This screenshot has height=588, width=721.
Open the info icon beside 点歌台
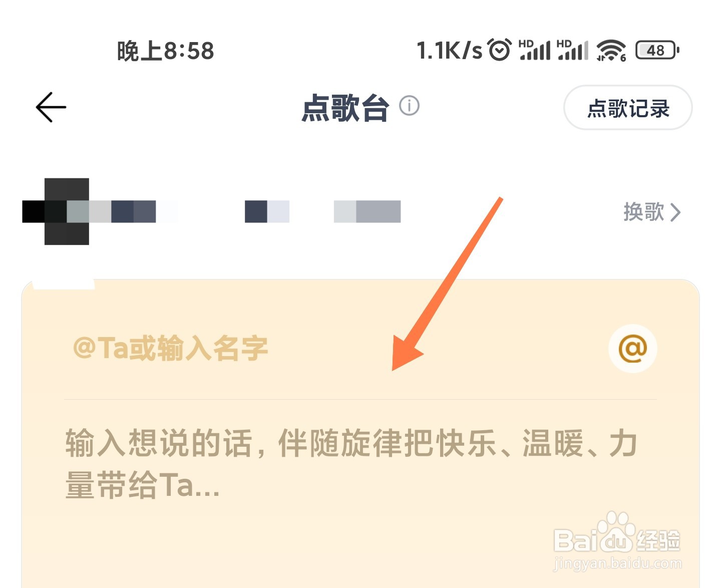(409, 106)
